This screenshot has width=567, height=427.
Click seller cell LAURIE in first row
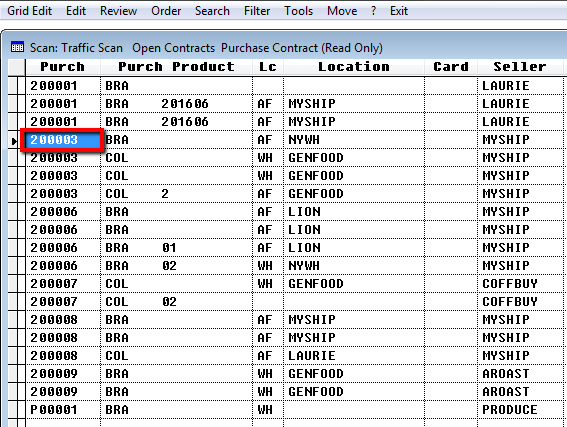(521, 86)
